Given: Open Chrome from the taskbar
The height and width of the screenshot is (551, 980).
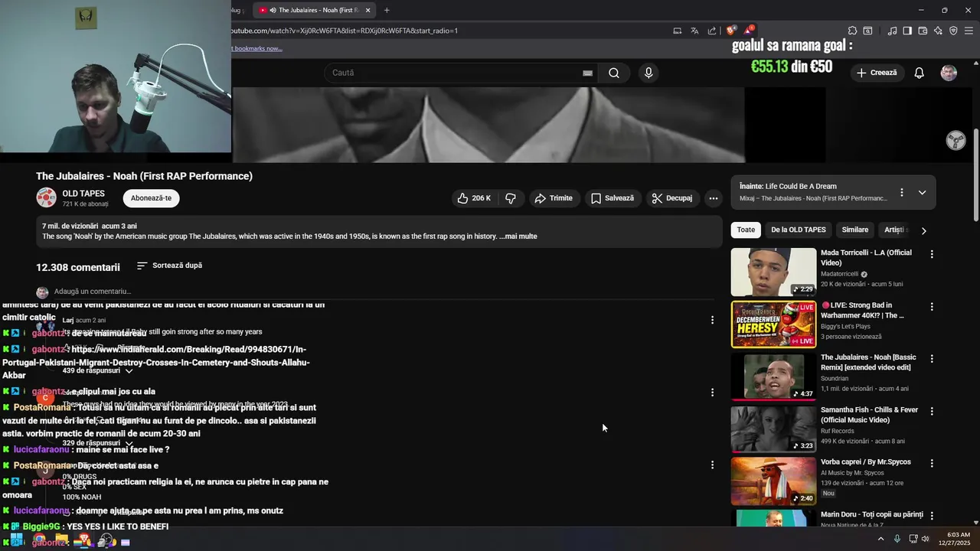Looking at the screenshot, I should click(39, 541).
